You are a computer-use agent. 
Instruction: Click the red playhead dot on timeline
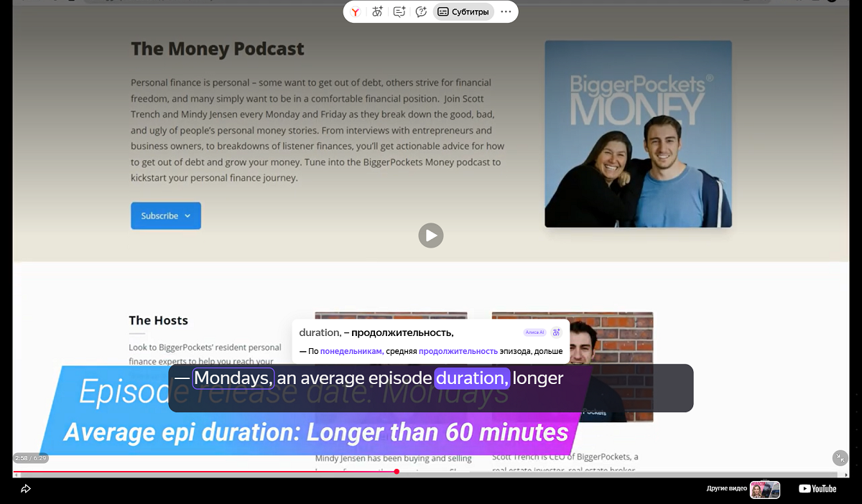coord(397,472)
